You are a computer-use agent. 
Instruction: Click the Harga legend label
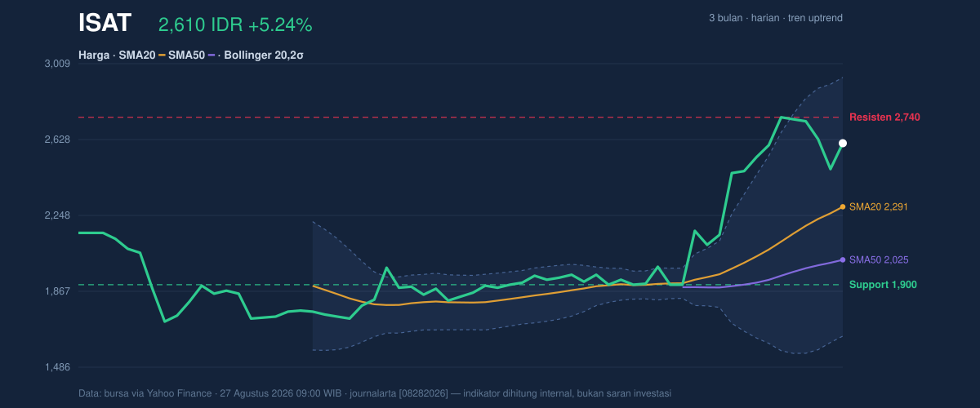coord(94,55)
